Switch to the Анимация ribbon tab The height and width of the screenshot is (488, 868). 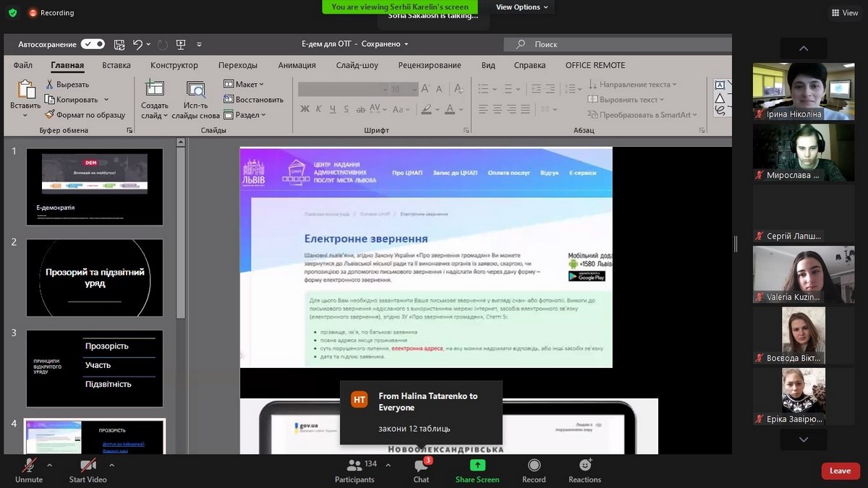297,65
